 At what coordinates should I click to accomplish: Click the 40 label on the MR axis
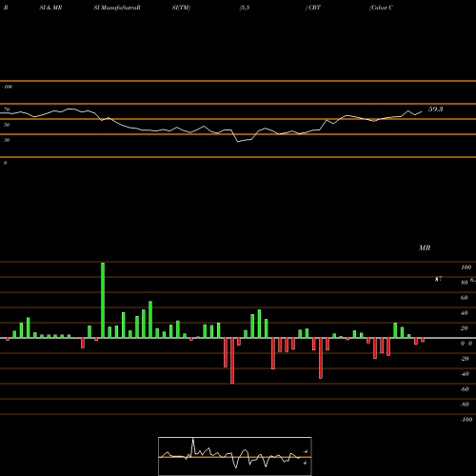[x=465, y=313]
